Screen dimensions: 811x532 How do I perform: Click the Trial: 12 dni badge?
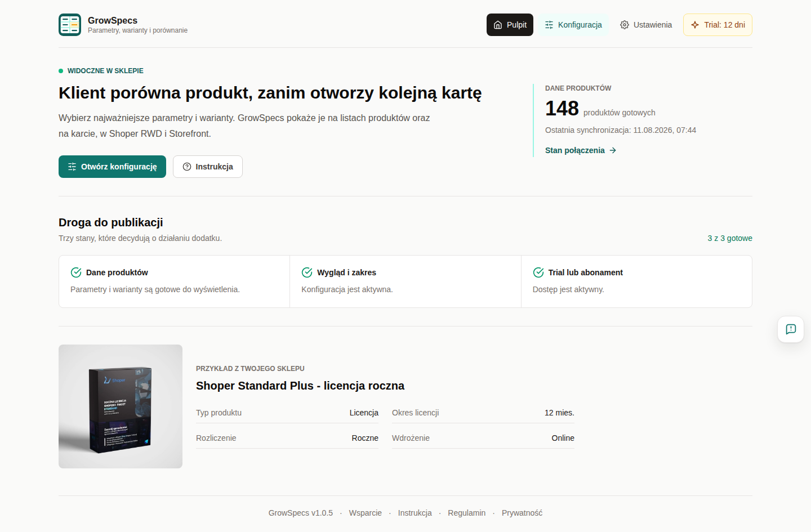[x=718, y=25]
